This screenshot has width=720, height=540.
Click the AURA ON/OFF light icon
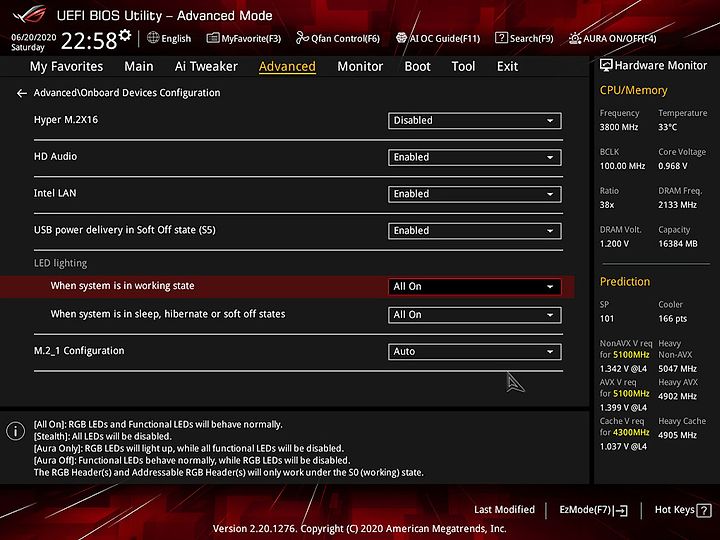[x=575, y=38]
